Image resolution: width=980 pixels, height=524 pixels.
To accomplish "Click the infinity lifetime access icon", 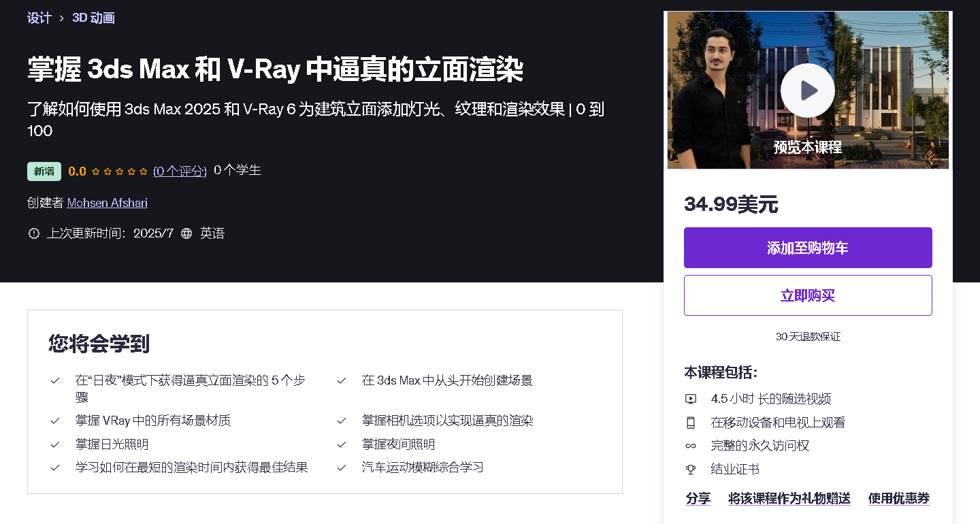I will (691, 446).
